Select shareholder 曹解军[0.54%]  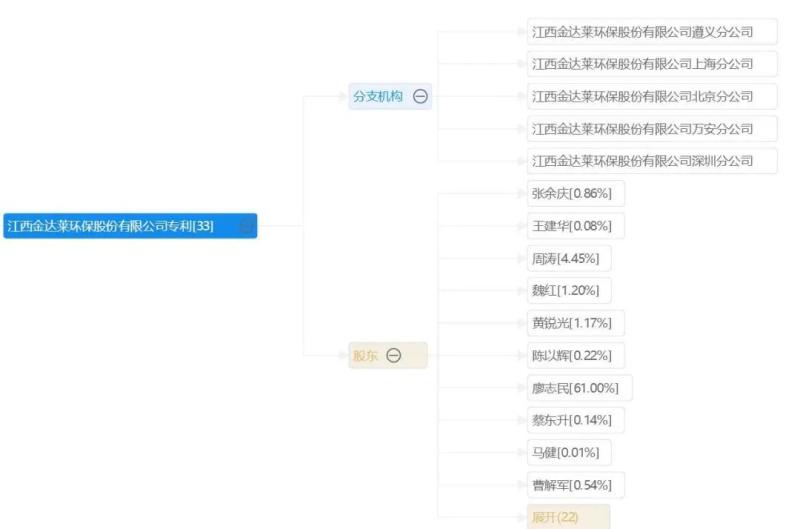576,485
